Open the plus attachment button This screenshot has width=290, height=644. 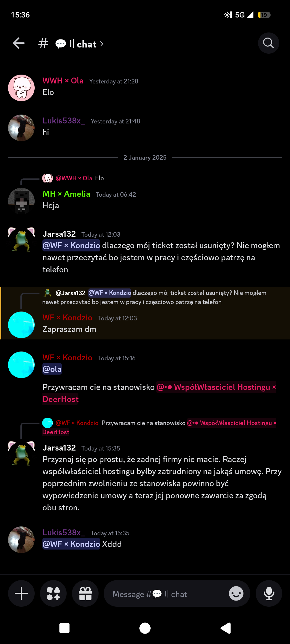(21, 594)
